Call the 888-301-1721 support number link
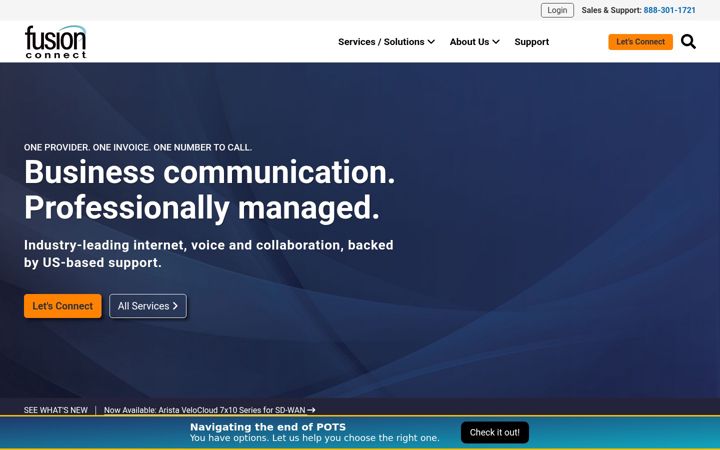This screenshot has height=450, width=720. pyautogui.click(x=669, y=10)
